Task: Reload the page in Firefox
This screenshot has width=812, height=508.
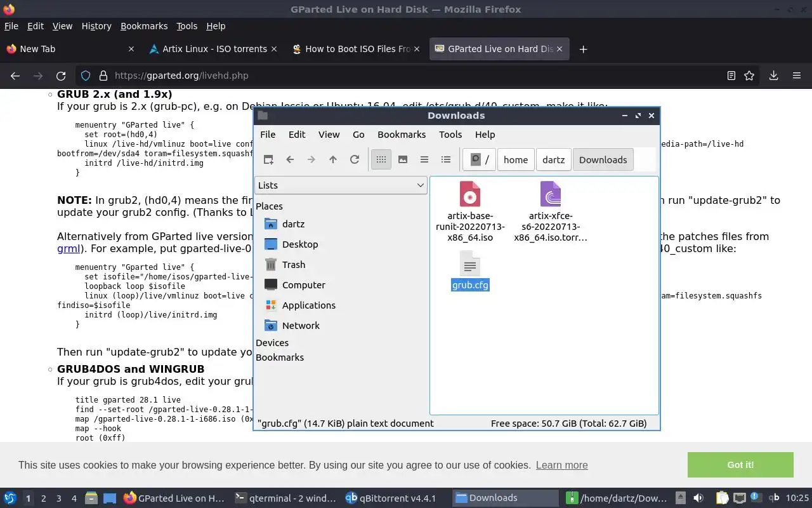Action: 61,76
